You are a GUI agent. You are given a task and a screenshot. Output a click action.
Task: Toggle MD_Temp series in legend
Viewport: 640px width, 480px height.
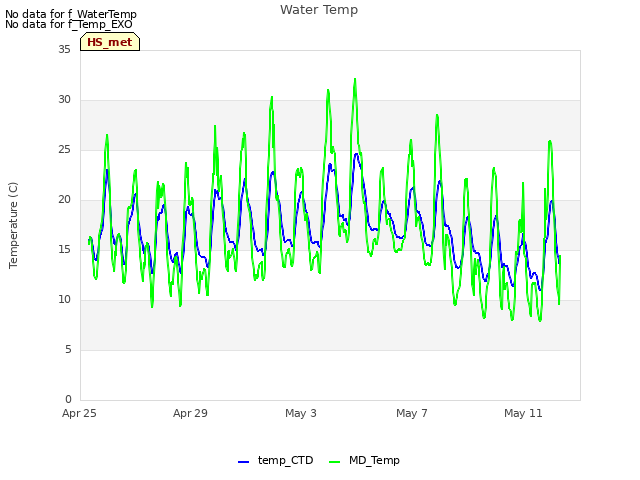tap(364, 460)
